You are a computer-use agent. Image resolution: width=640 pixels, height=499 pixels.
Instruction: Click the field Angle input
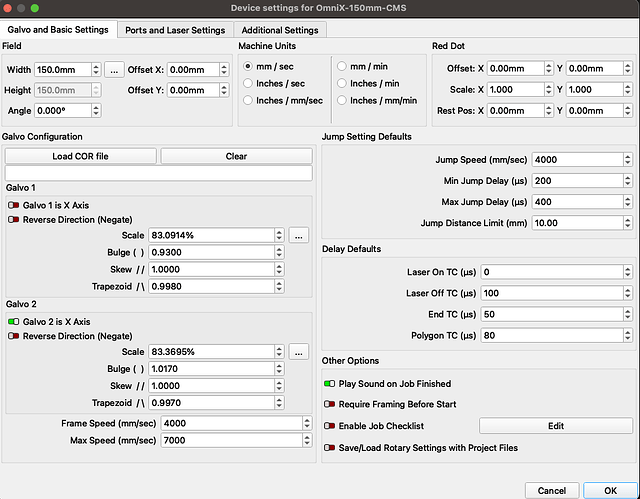coord(63,111)
